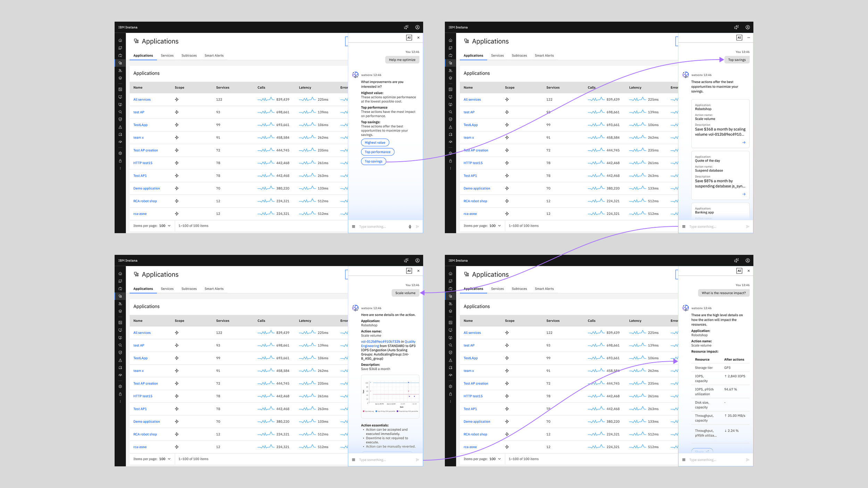Click Home sidebar icon in Top savings window
The image size is (868, 488).
click(450, 41)
